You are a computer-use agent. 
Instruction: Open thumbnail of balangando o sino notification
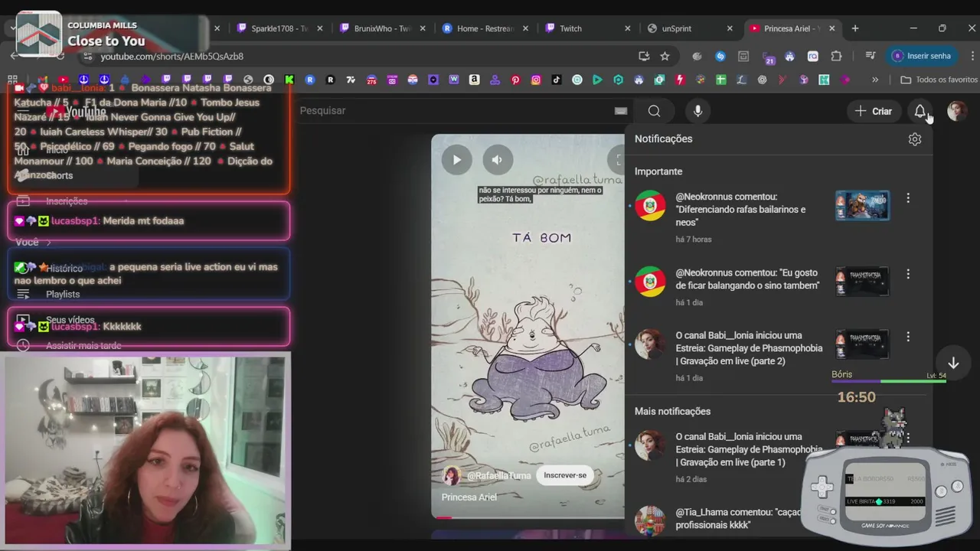coord(862,282)
